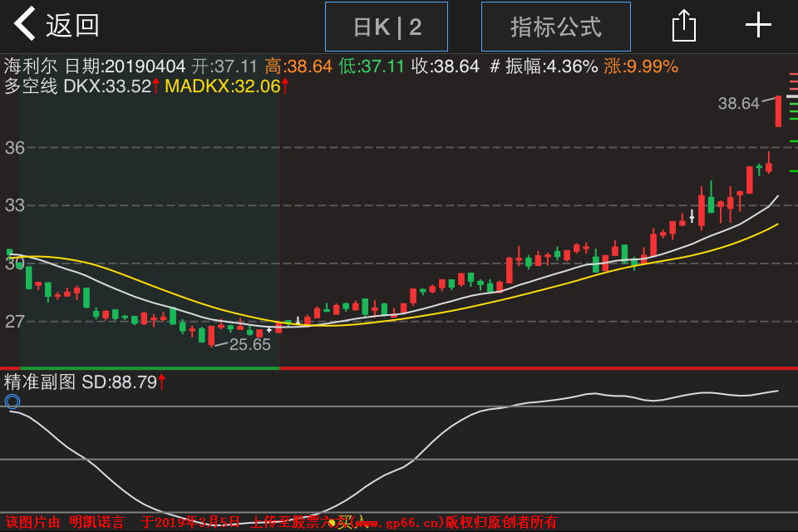Viewport: 798px width, 532px height.
Task: Tap the blue circle marker in sub-chart
Action: (12, 401)
